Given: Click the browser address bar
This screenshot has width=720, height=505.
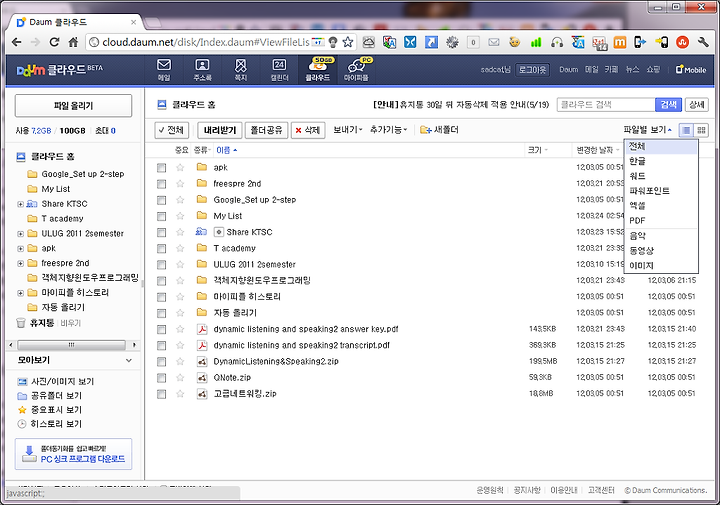Looking at the screenshot, I should 207,42.
